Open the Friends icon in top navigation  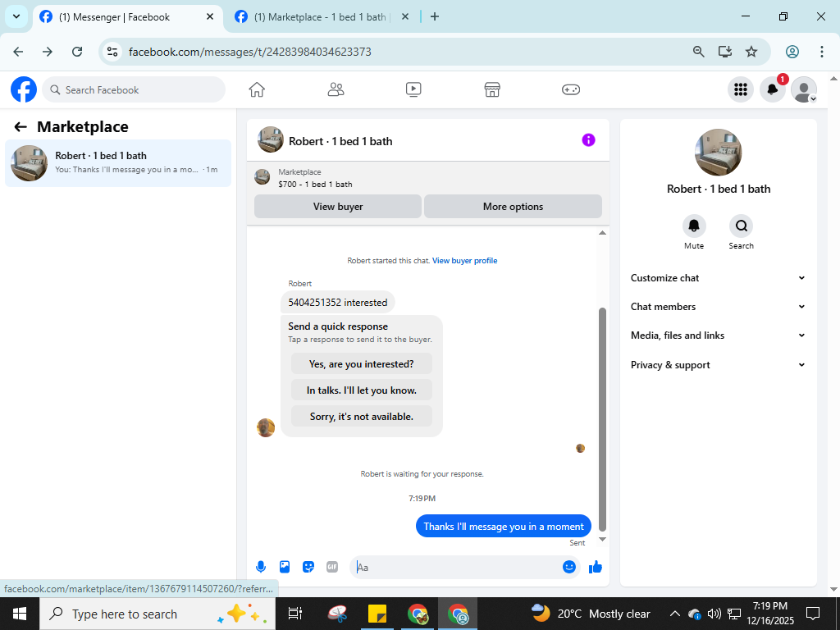click(336, 89)
